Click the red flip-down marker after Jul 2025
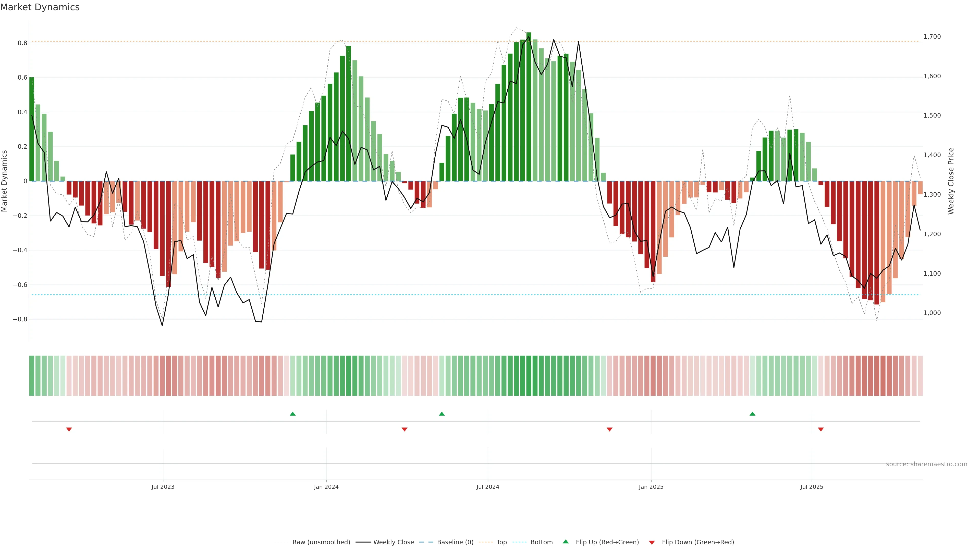Viewport: 980px width, 551px height. (820, 429)
